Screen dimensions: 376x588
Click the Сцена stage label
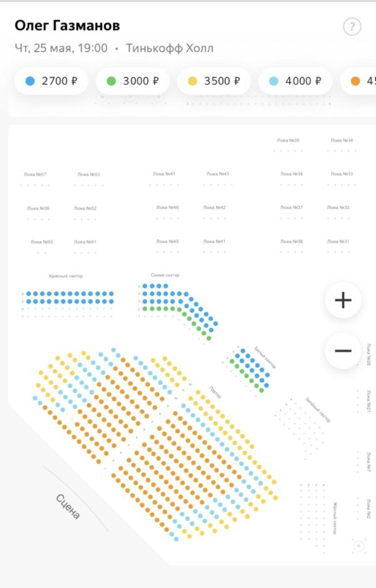pos(68,507)
